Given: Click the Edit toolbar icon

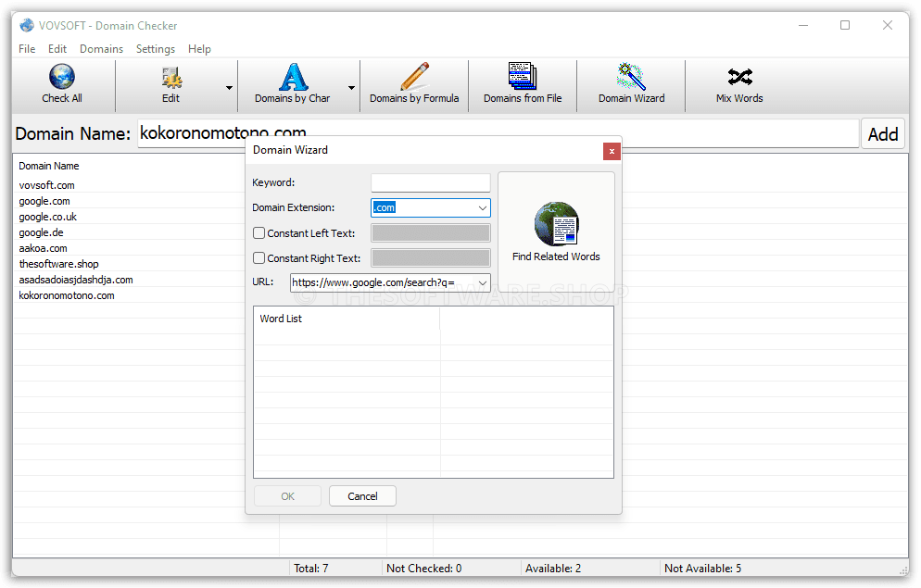Looking at the screenshot, I should (x=170, y=77).
